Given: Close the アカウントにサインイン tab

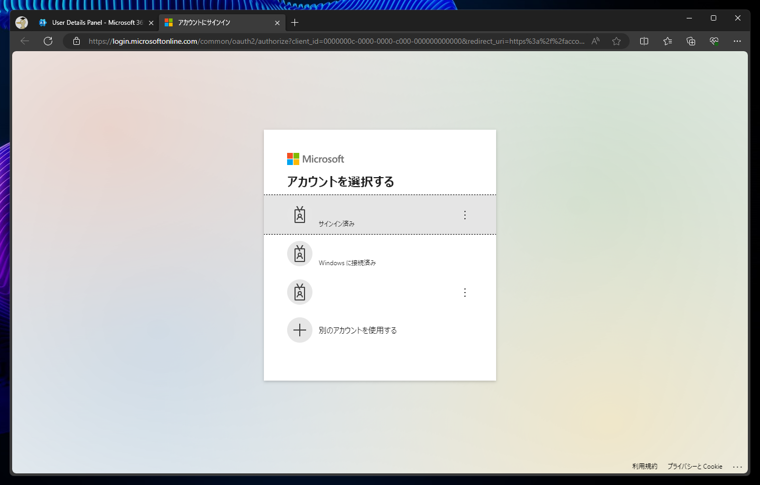Looking at the screenshot, I should tap(277, 23).
